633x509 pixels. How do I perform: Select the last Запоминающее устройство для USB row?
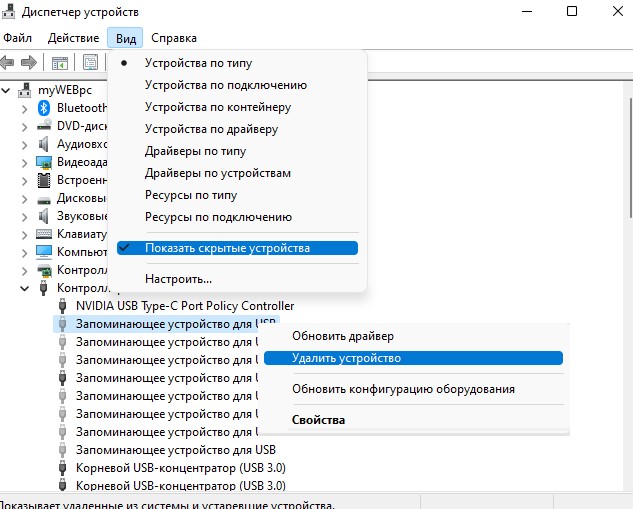point(176,450)
